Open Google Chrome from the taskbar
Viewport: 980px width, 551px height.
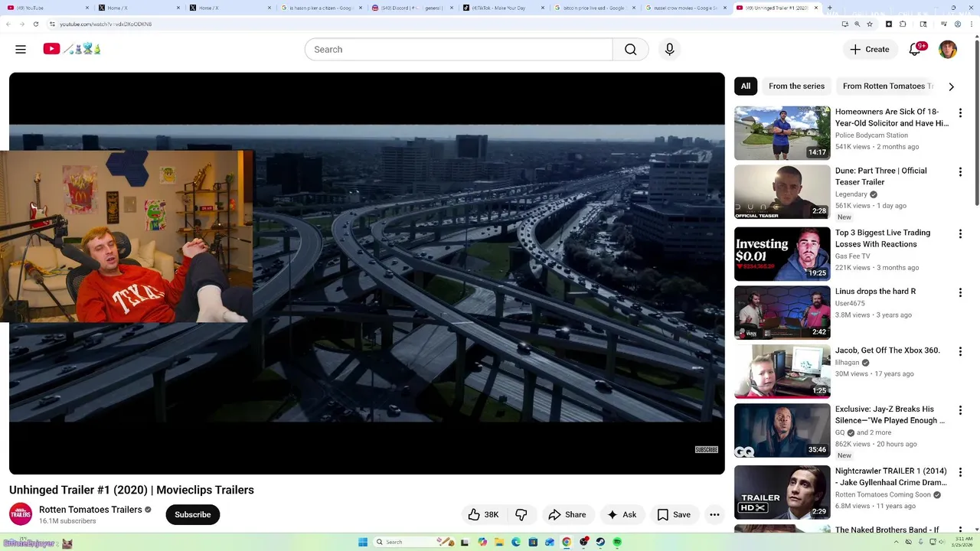567,542
